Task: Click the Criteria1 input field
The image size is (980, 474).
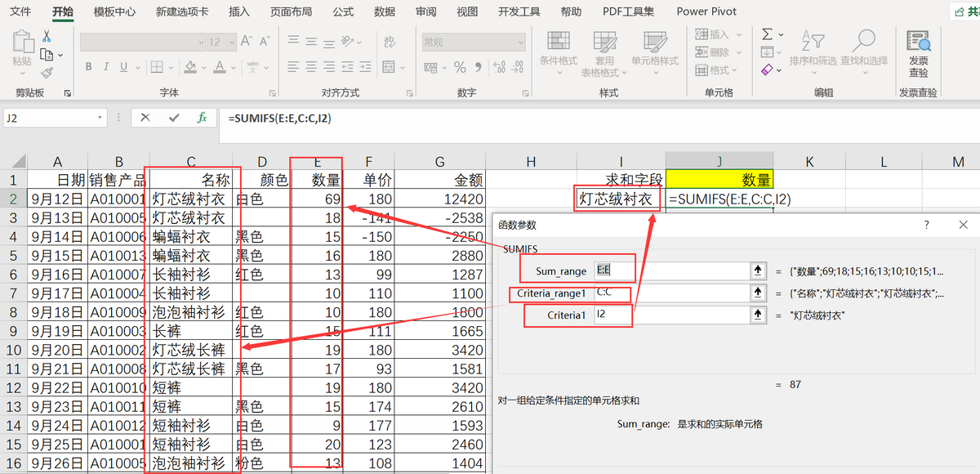Action: 672,315
